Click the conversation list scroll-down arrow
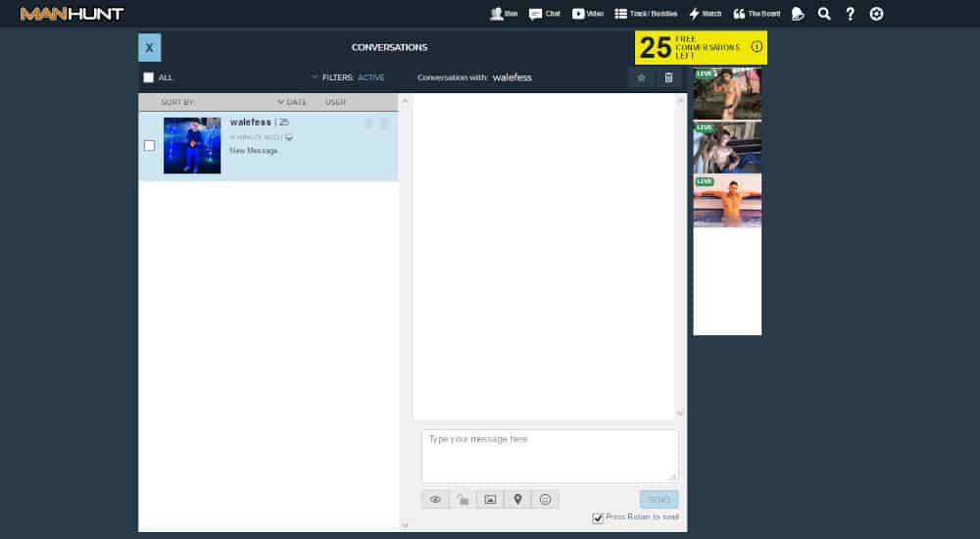Viewport: 980px width, 539px height. click(405, 526)
